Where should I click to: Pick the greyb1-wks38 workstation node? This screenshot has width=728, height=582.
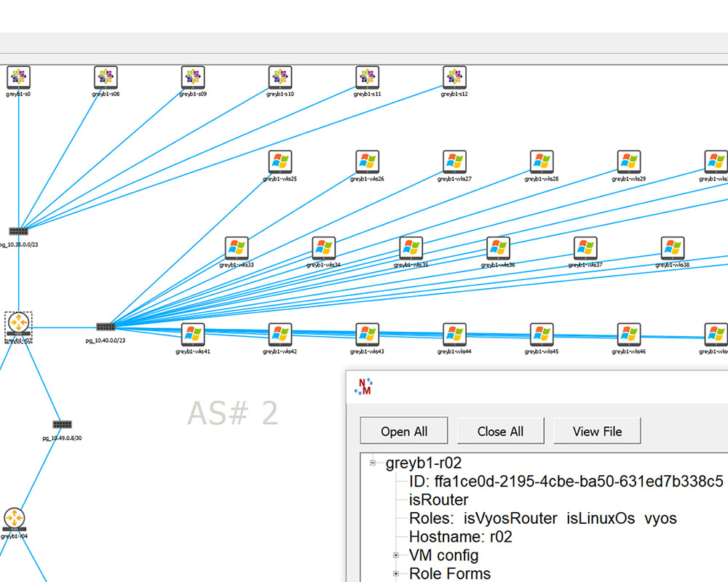click(x=672, y=248)
